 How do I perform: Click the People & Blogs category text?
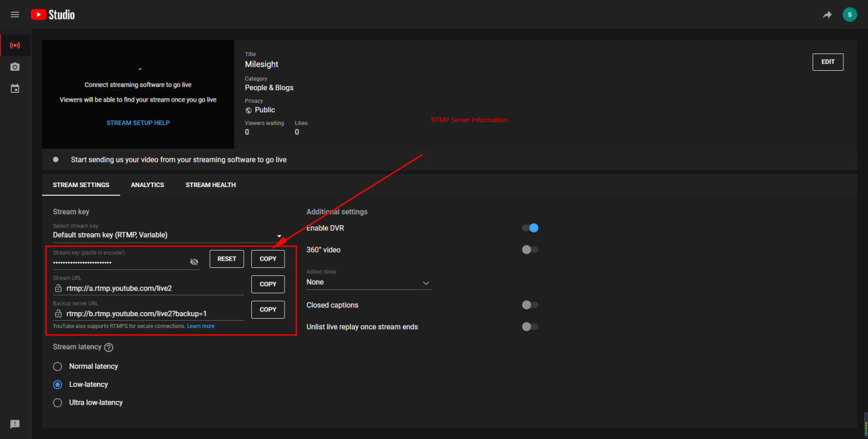269,88
